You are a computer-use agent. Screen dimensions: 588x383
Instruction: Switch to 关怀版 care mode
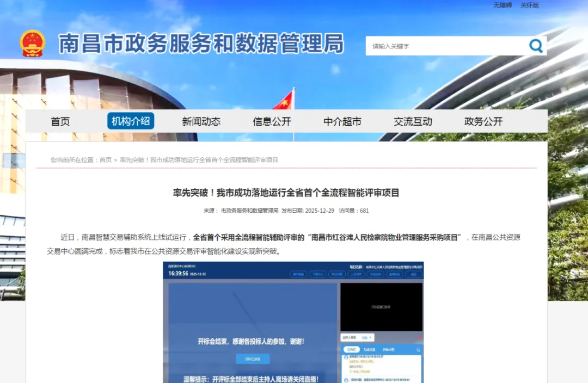(x=530, y=5)
